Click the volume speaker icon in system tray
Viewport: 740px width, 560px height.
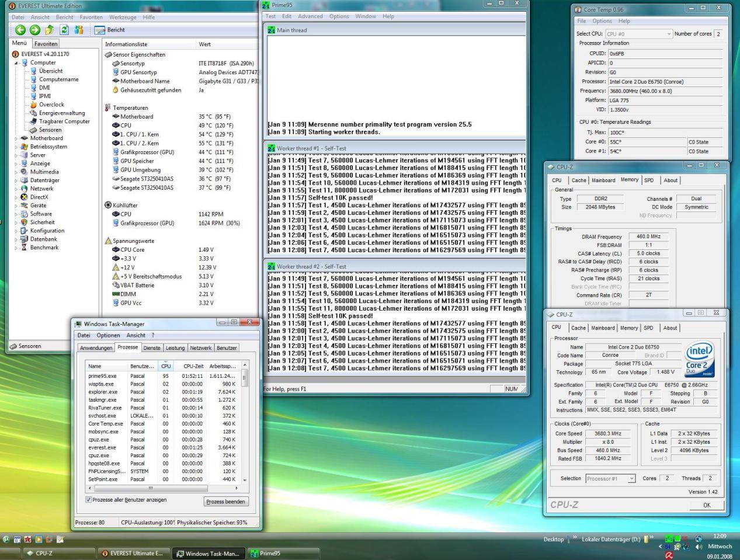(x=699, y=547)
